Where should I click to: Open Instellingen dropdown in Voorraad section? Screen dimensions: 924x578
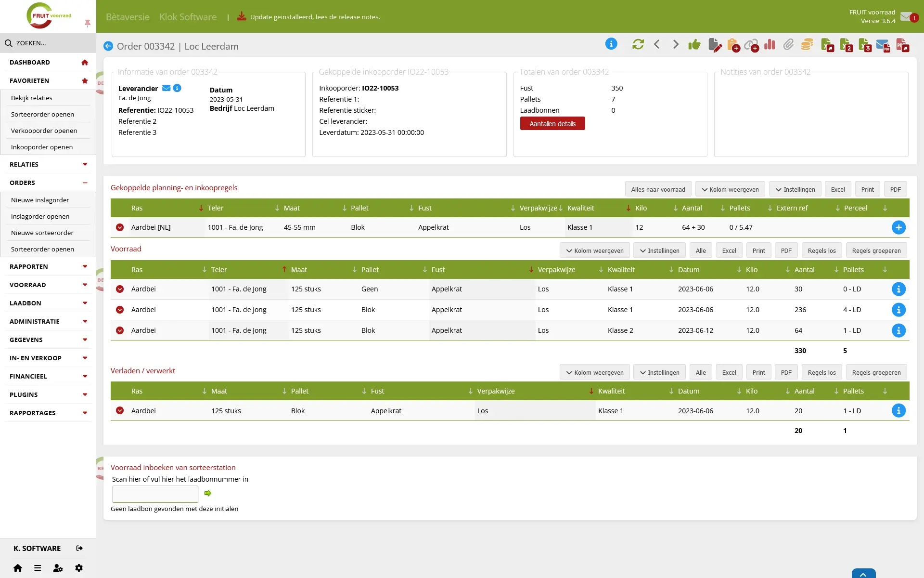point(659,250)
